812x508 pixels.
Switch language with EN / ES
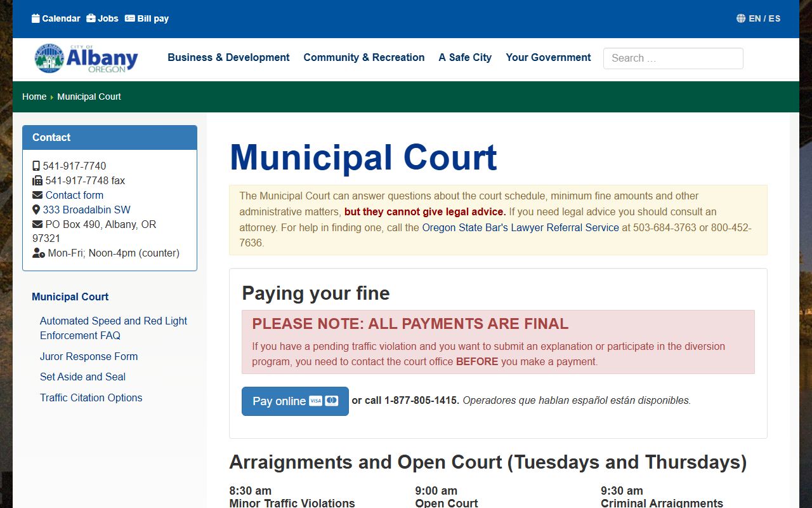click(764, 18)
